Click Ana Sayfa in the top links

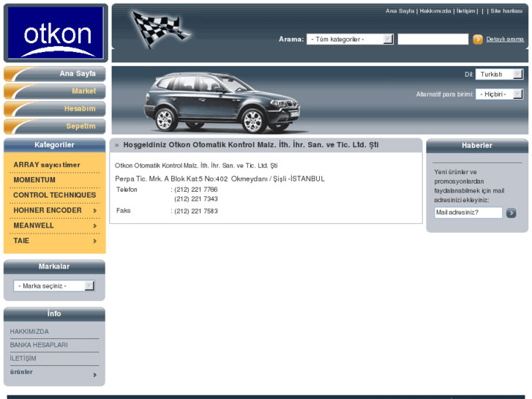pyautogui.click(x=400, y=11)
